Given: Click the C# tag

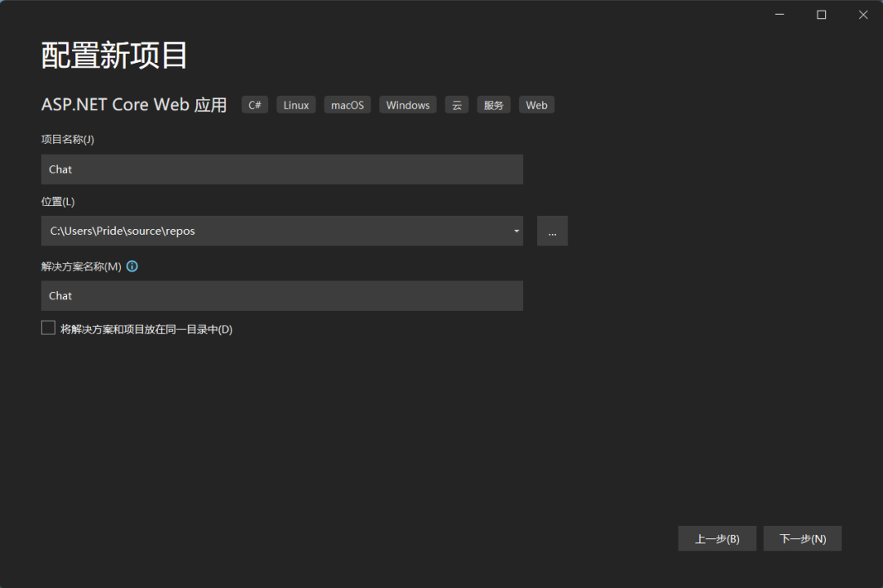Looking at the screenshot, I should [x=254, y=105].
